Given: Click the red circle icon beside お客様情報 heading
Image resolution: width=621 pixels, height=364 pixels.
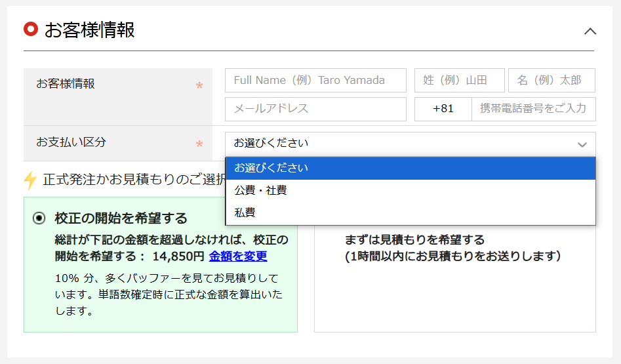Looking at the screenshot, I should point(31,29).
